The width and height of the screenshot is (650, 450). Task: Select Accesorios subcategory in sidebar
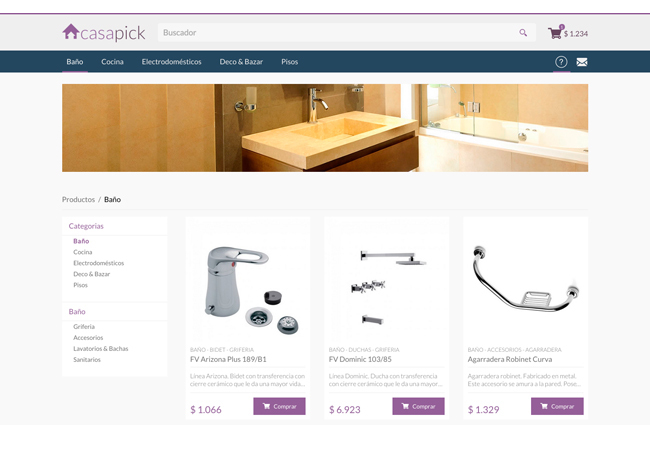[x=88, y=338]
